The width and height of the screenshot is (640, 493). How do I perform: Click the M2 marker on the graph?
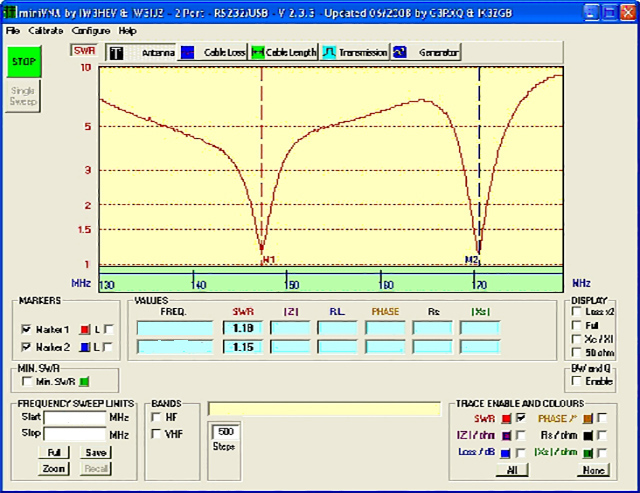point(471,260)
